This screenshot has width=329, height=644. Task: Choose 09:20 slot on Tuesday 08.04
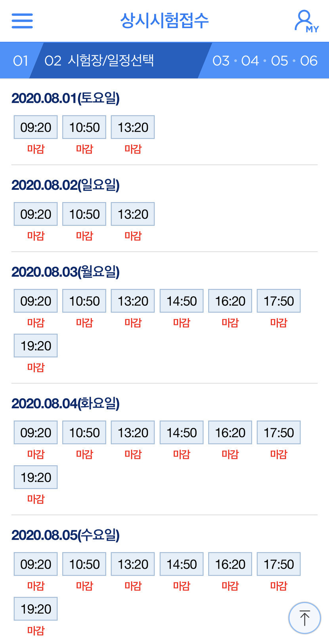click(36, 432)
